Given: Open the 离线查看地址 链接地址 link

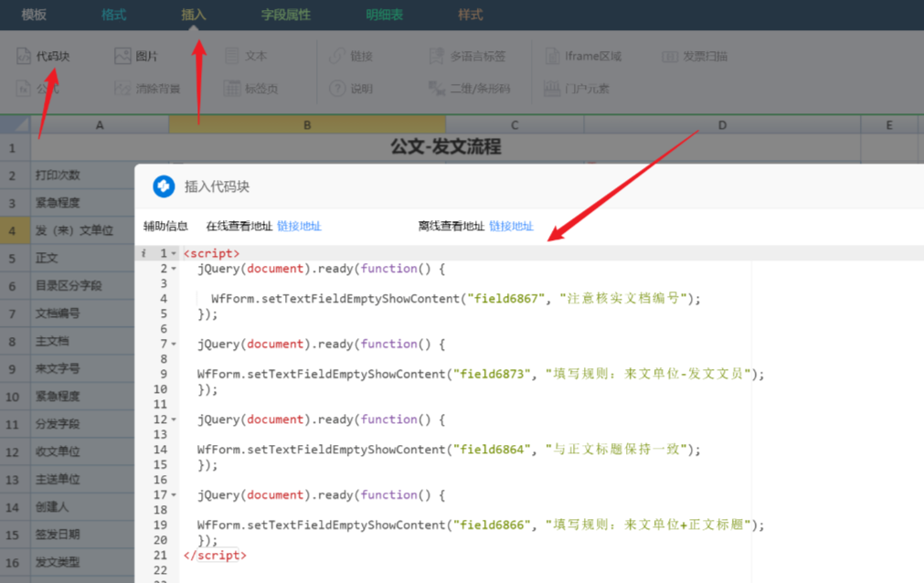Looking at the screenshot, I should 512,226.
